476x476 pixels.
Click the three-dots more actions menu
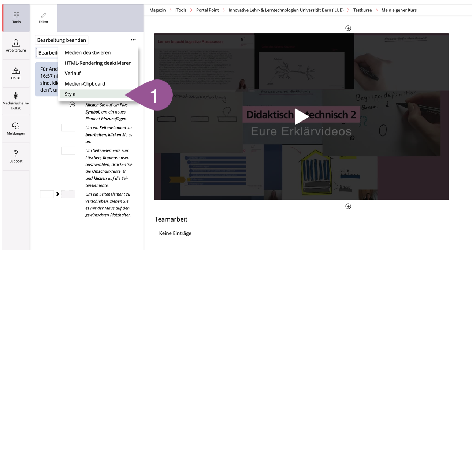pyautogui.click(x=133, y=40)
